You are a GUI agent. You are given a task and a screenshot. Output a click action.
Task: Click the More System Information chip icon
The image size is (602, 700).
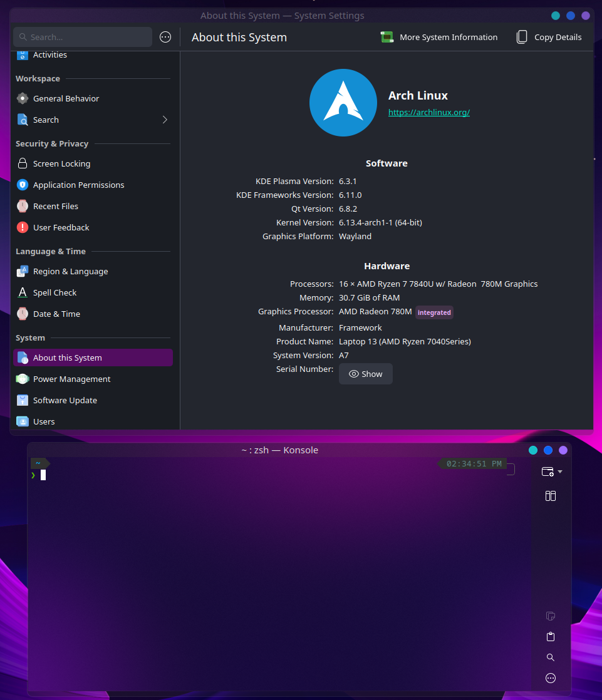(x=387, y=37)
